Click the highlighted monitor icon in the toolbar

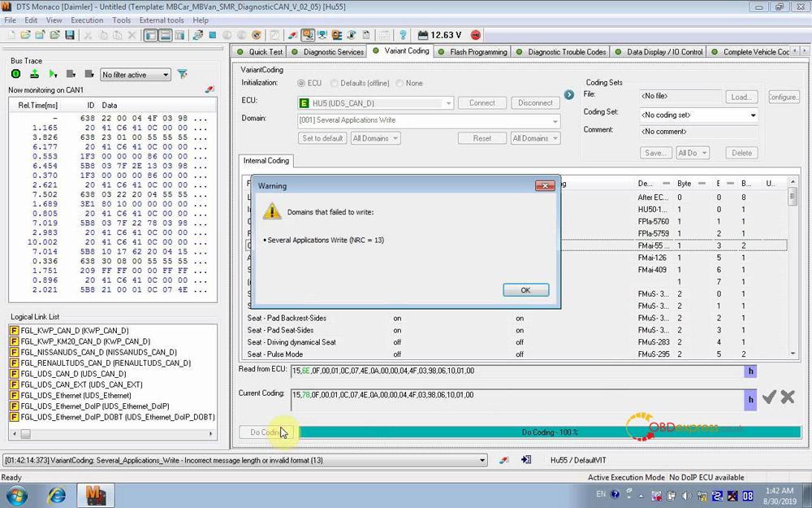(308, 35)
